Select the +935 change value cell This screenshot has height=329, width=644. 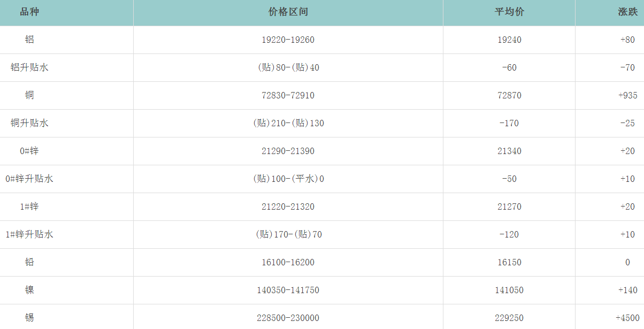click(x=627, y=95)
